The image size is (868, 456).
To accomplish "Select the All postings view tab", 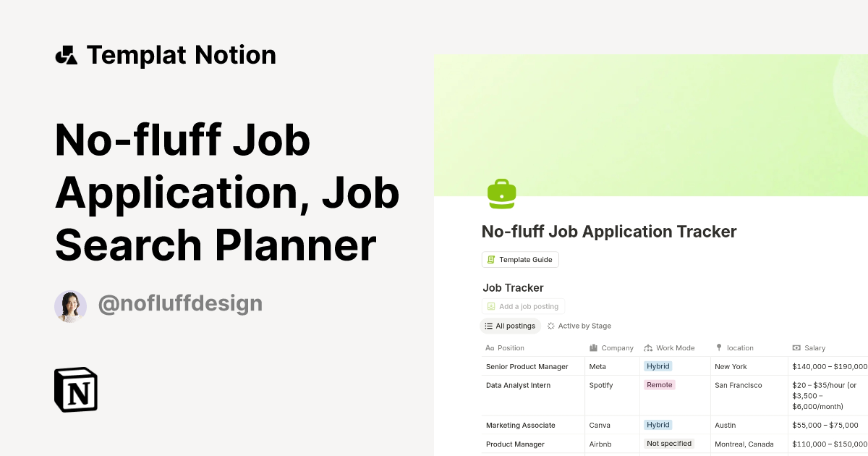I will (x=511, y=326).
